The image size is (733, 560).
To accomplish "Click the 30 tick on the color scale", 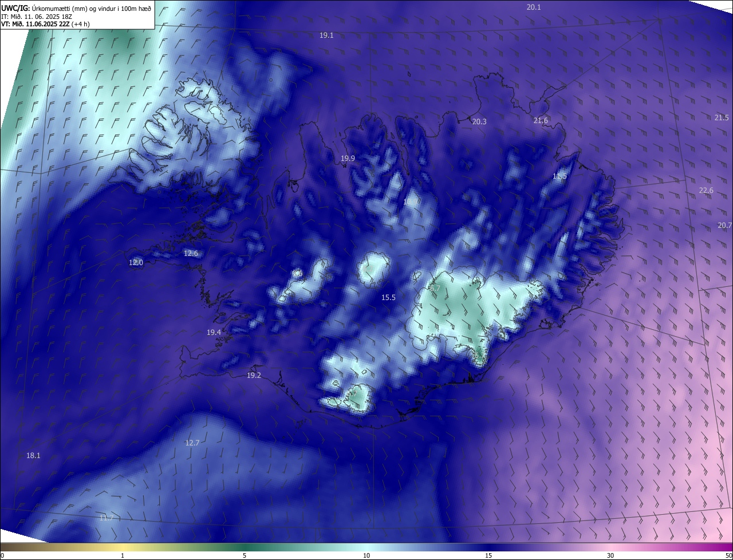I will pos(610,555).
